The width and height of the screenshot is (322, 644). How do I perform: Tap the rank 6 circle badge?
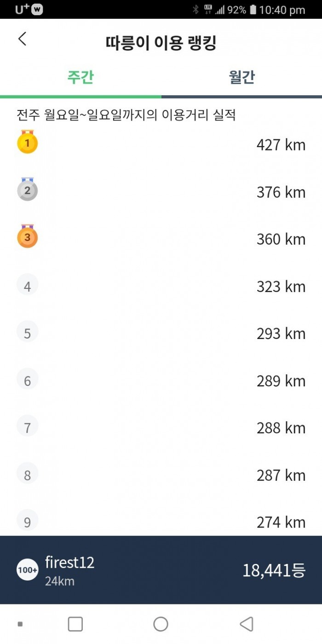pyautogui.click(x=27, y=380)
